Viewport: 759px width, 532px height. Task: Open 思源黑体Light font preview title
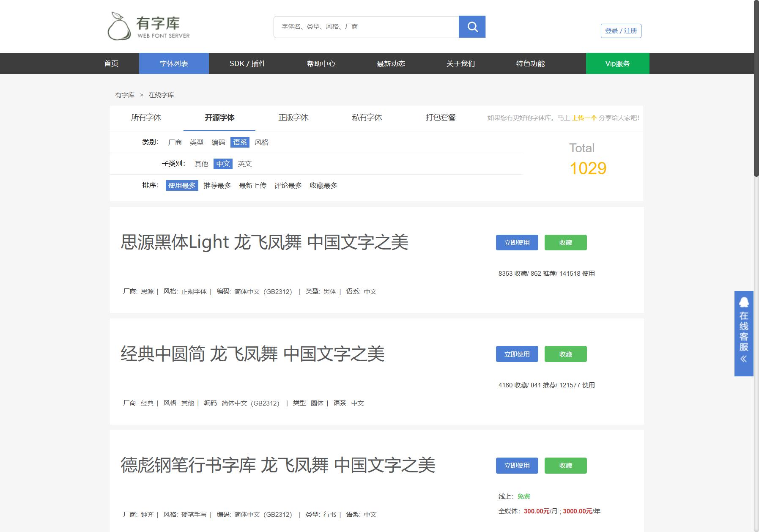(264, 242)
